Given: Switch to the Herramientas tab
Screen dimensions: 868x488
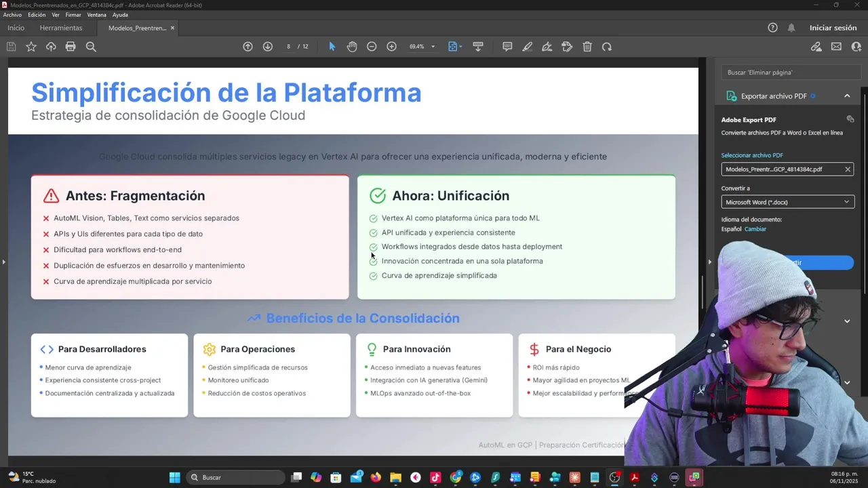Looking at the screenshot, I should click(x=61, y=28).
